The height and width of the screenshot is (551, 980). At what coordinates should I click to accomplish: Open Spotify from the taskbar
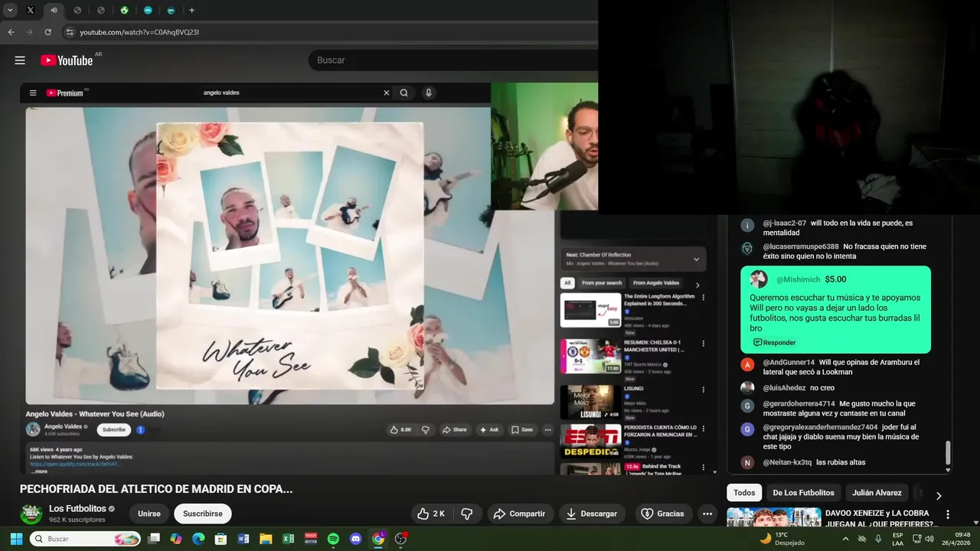333,539
